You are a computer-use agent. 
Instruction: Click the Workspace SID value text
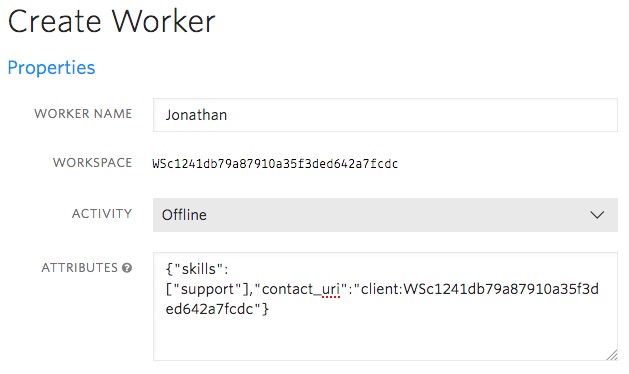click(x=275, y=164)
